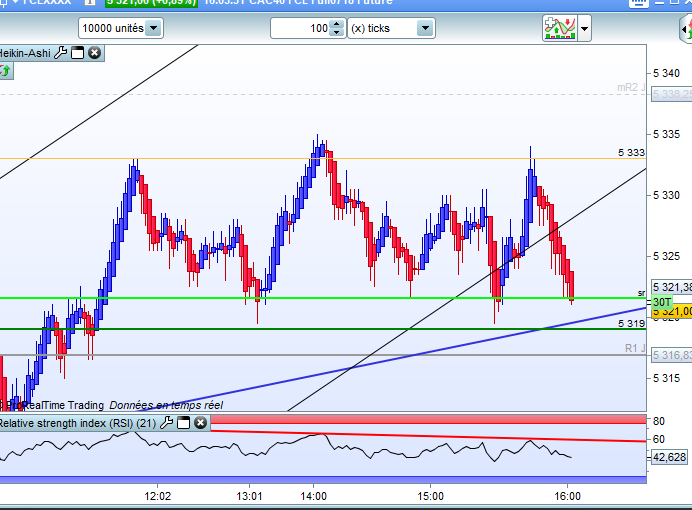This screenshot has width=692, height=510.
Task: Click the 16:00 time axis label
Action: (x=568, y=496)
